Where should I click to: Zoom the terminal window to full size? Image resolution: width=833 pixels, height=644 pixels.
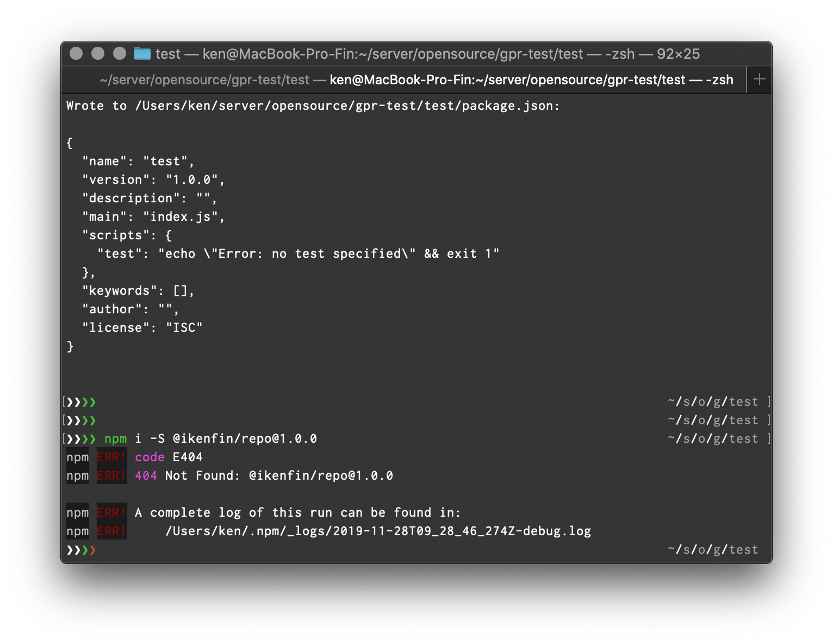click(120, 53)
